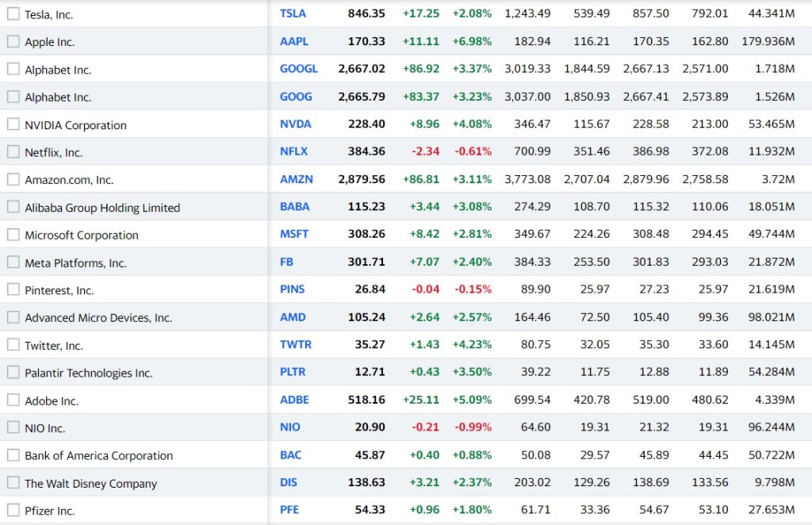Check the box next to NIO Inc.

pyautogui.click(x=13, y=427)
